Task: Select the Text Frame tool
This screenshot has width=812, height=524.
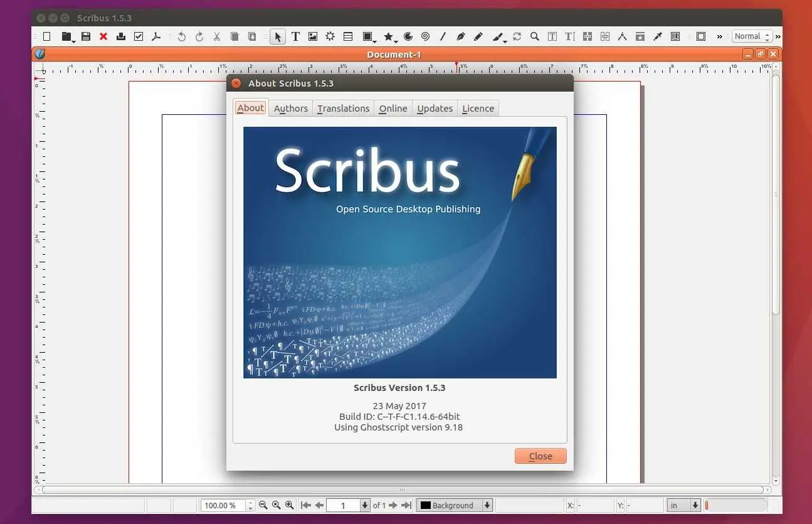Action: (x=295, y=37)
